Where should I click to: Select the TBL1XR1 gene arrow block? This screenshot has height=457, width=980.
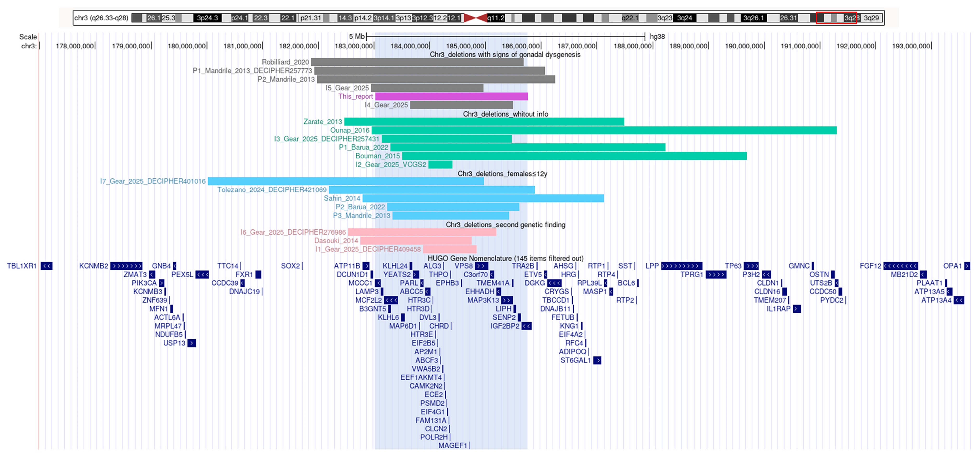46,266
